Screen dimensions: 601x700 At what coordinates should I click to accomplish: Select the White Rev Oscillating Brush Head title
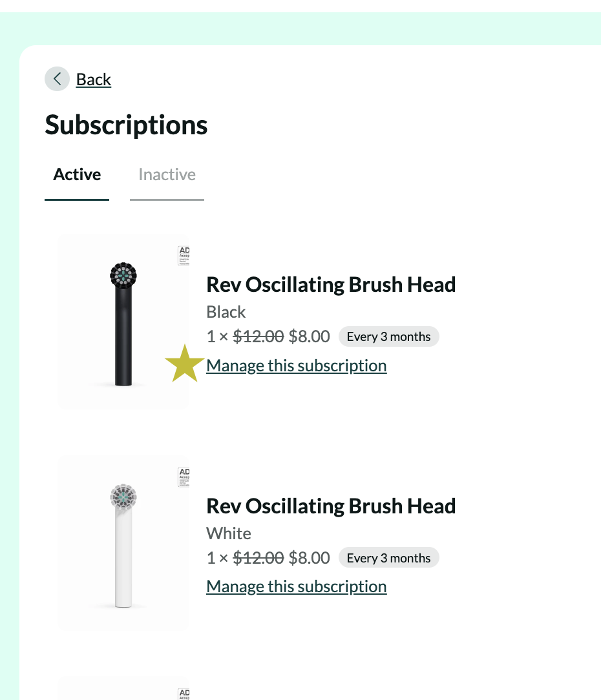(x=331, y=506)
